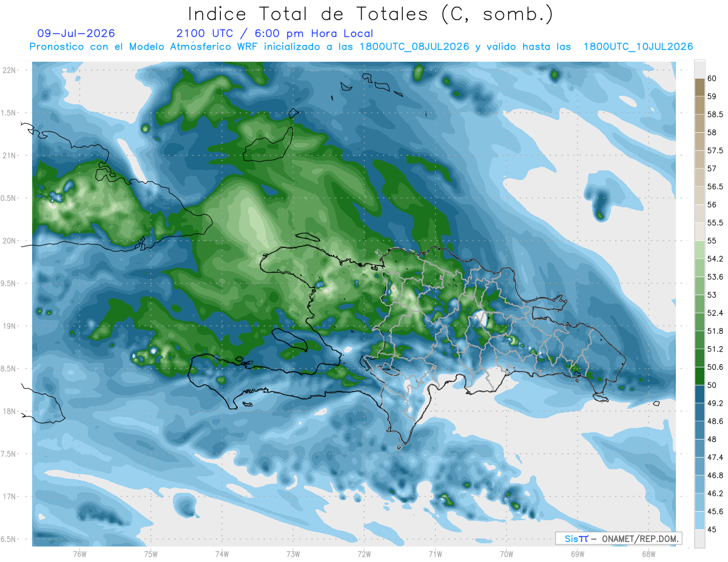The height and width of the screenshot is (562, 728).
Task: Click the pale green swatch between 54.2 and 55
Action: (x=699, y=250)
